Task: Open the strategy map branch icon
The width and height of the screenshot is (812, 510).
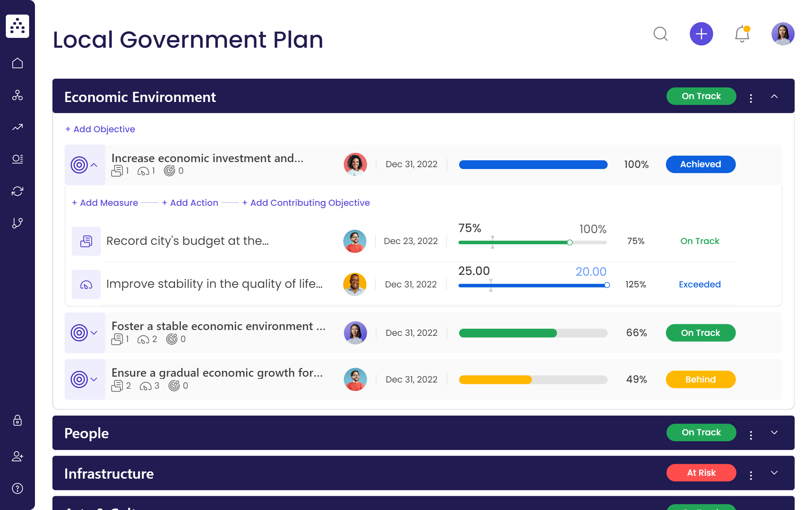Action: click(17, 223)
